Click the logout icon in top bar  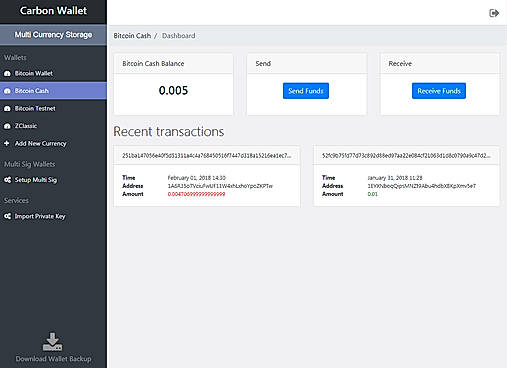[494, 13]
